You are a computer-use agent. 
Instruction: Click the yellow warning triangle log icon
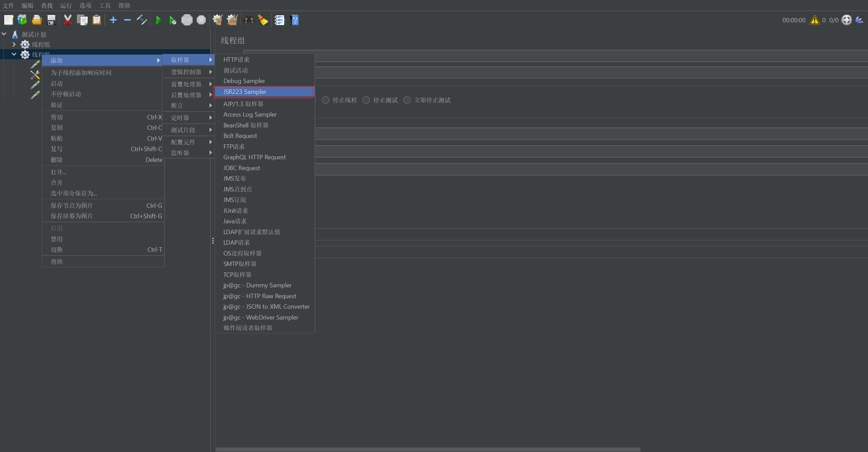pos(814,20)
